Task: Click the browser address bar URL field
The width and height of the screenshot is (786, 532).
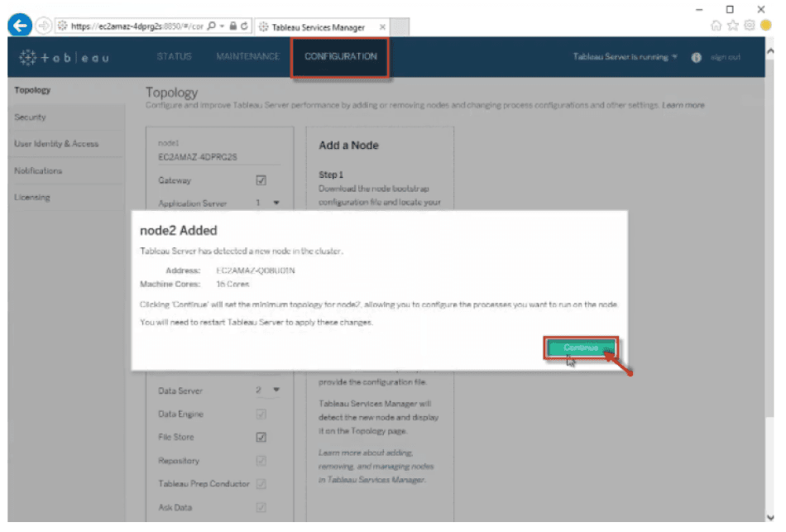Action: tap(132, 26)
